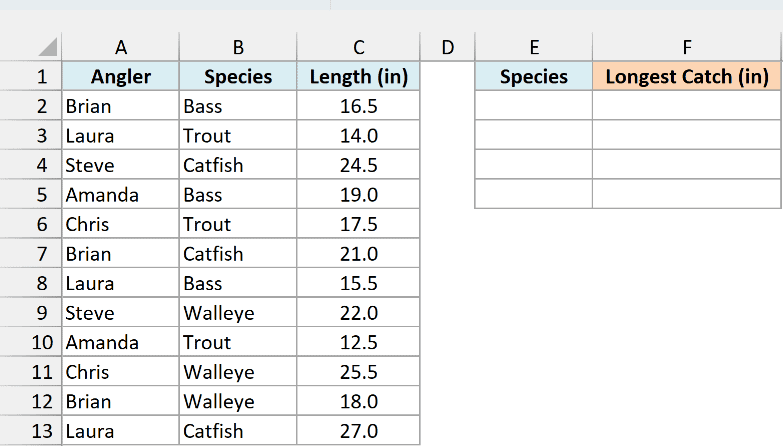
Task: Select column B header
Action: pyautogui.click(x=238, y=47)
